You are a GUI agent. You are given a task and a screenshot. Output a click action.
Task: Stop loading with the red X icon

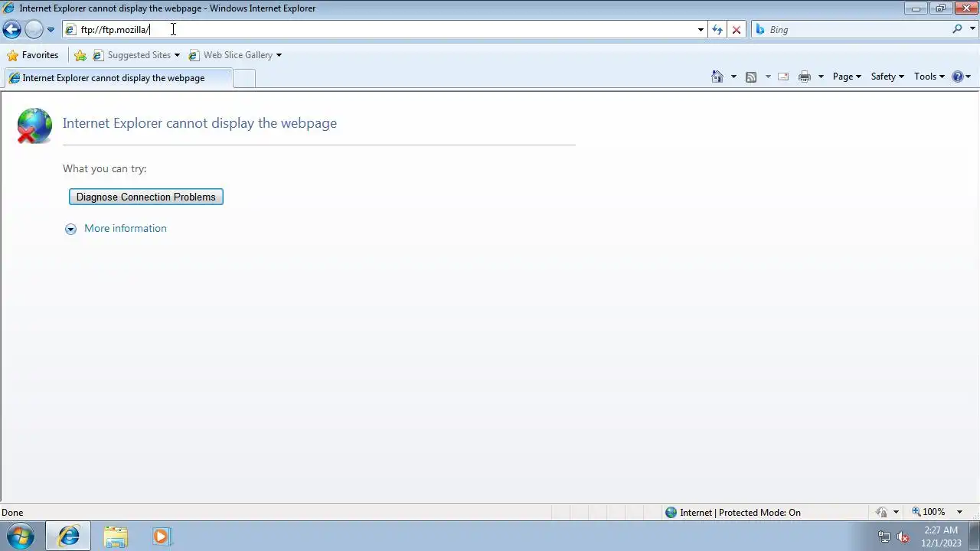click(737, 29)
